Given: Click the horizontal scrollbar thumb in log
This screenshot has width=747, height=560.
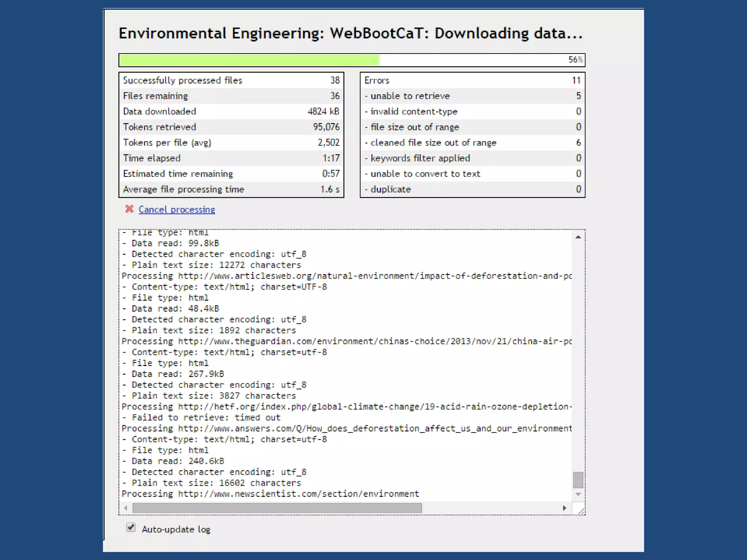Looking at the screenshot, I should [277, 508].
